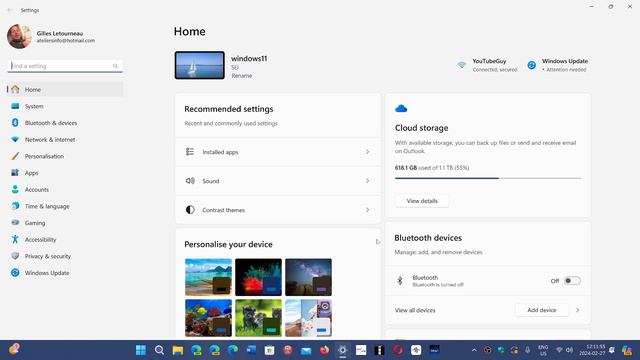Select the dark red bloom theme

pyautogui.click(x=258, y=277)
